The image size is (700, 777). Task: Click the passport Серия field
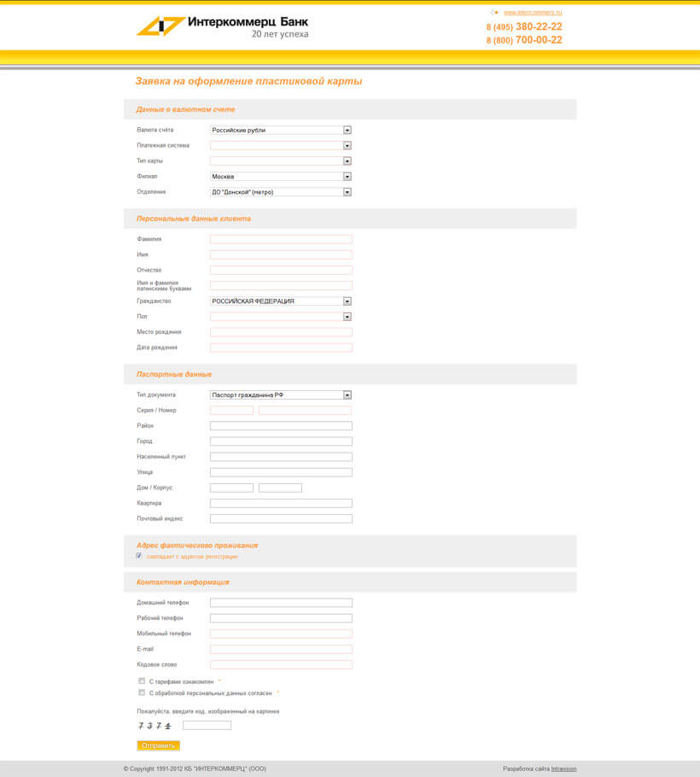pyautogui.click(x=231, y=411)
